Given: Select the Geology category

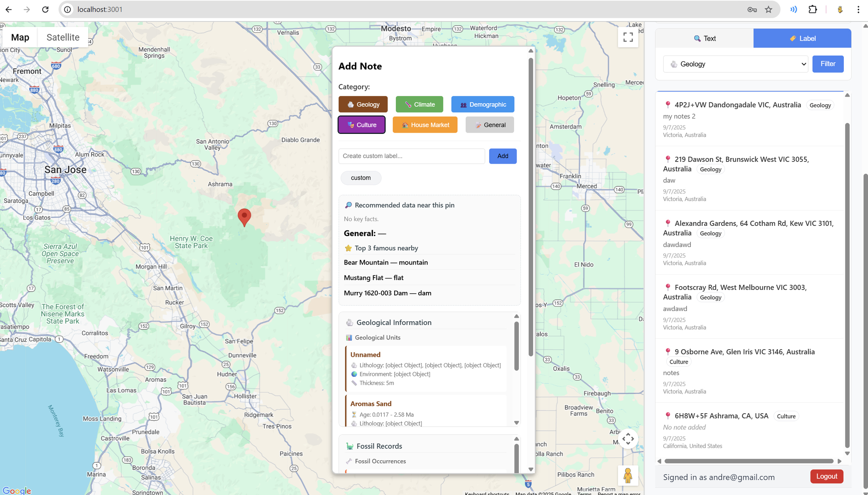Looking at the screenshot, I should point(363,104).
